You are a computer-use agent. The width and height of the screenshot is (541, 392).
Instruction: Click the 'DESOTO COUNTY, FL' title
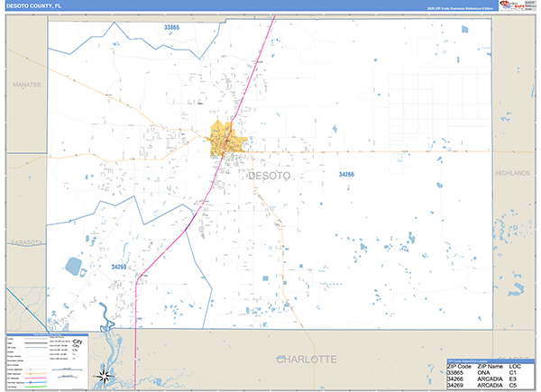click(x=33, y=6)
